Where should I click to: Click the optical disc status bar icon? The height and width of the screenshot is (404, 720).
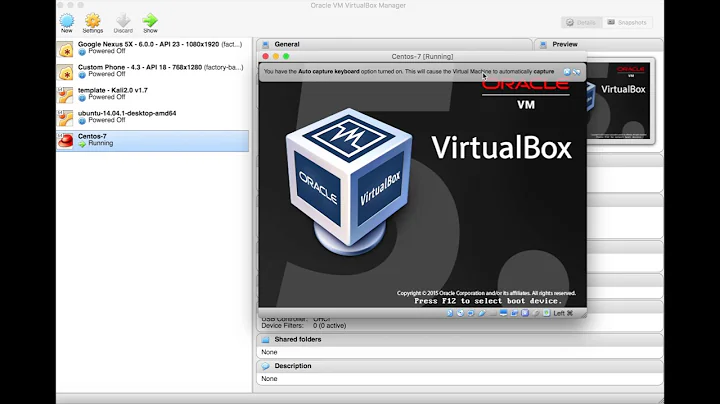coord(460,313)
